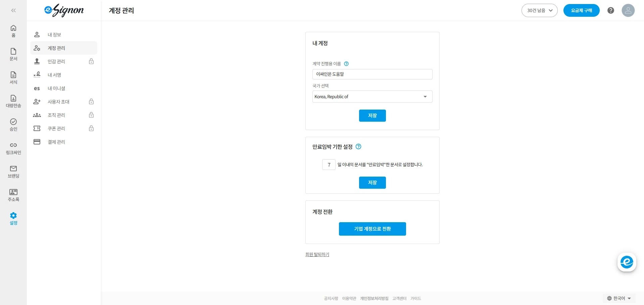Click help icon beside 계약 진행용 이름

click(x=346, y=64)
